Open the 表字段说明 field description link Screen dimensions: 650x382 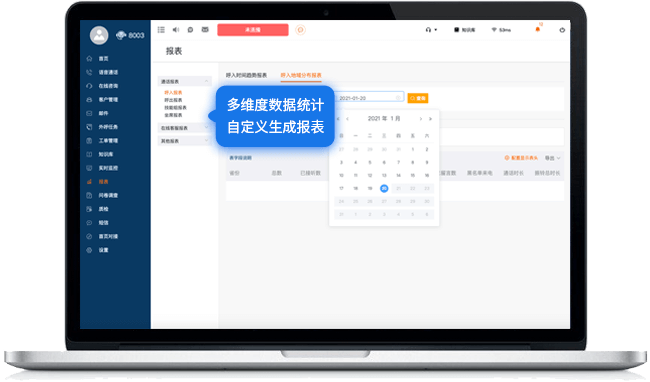point(240,158)
